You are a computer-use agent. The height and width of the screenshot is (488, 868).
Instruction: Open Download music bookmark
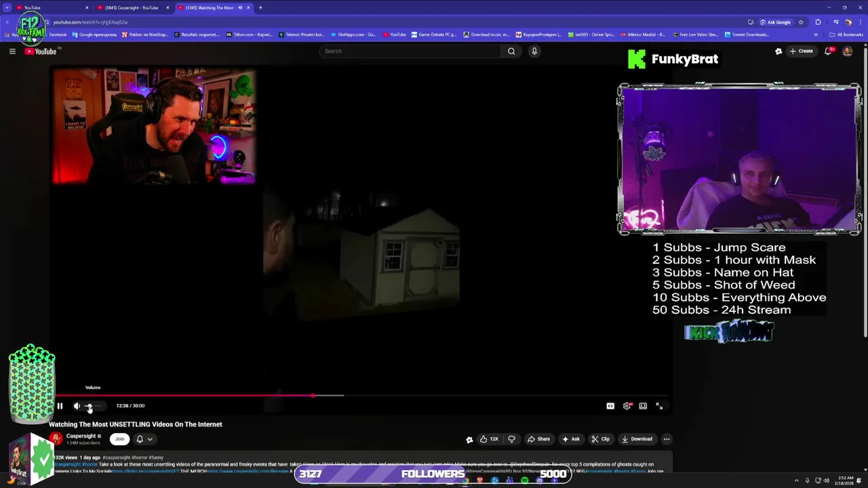(x=487, y=35)
